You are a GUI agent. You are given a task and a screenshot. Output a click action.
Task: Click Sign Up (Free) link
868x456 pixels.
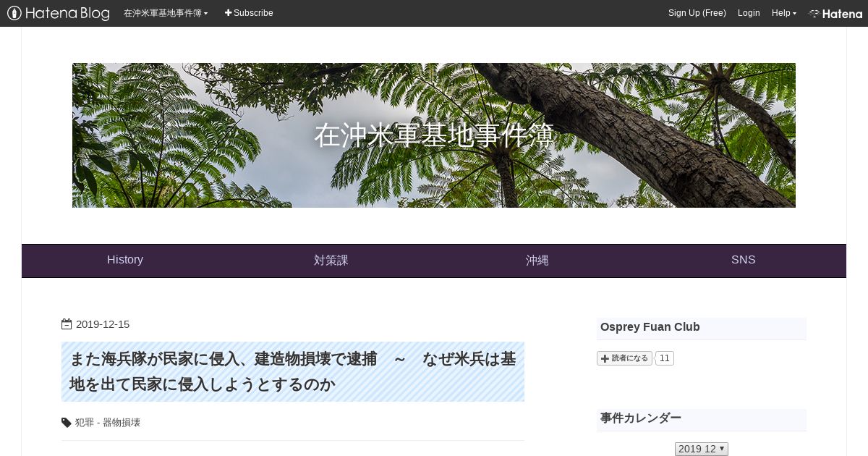coord(697,13)
